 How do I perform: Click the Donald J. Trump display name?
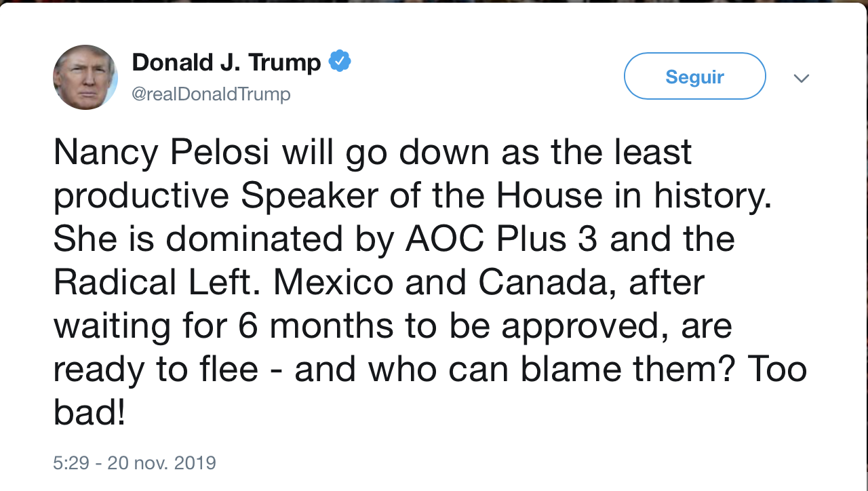(226, 62)
